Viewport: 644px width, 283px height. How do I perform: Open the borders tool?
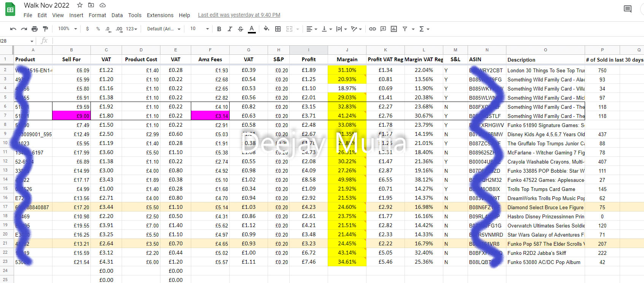click(x=278, y=29)
